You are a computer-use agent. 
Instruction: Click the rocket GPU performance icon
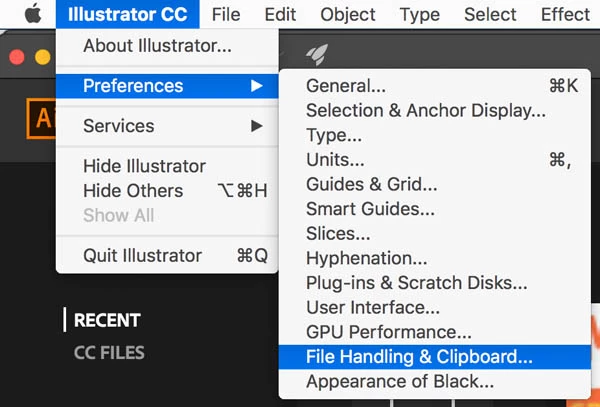tap(317, 54)
